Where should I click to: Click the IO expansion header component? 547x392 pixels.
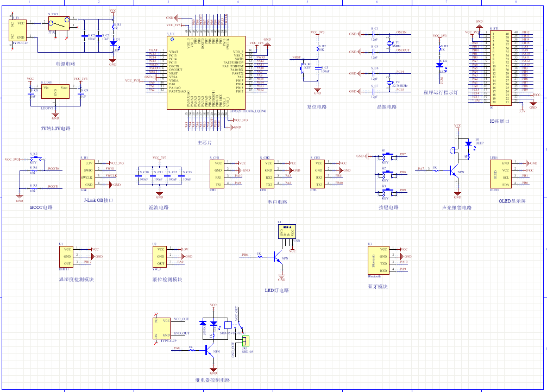pos(500,67)
